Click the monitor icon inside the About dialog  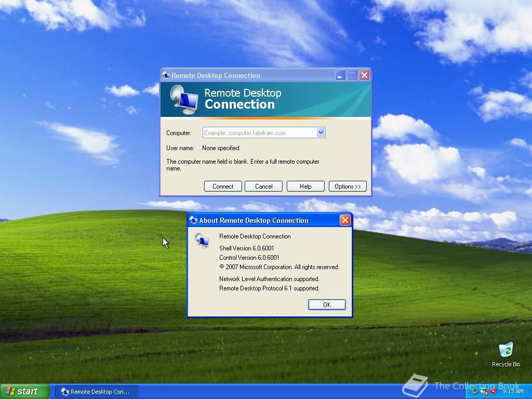[x=202, y=241]
